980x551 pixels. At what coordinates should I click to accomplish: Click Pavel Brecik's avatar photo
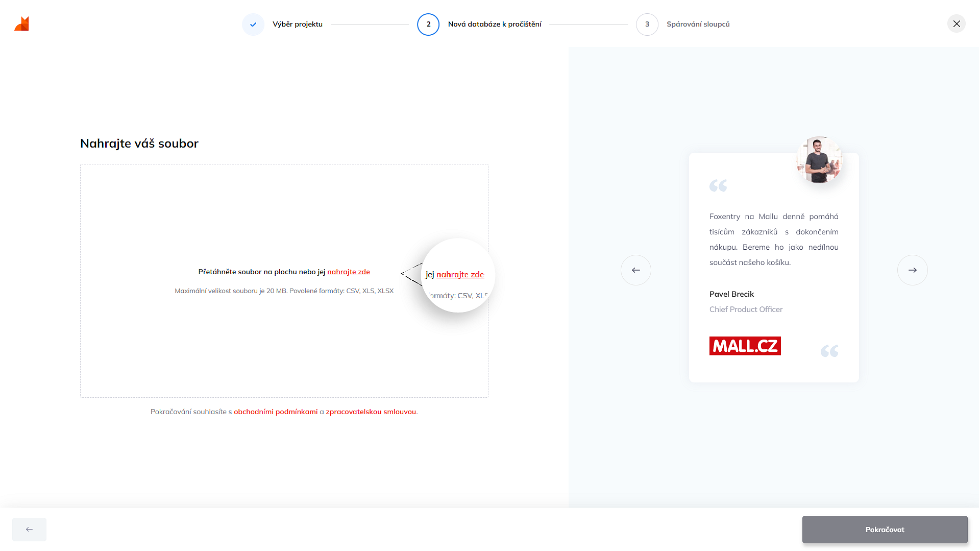click(x=819, y=160)
